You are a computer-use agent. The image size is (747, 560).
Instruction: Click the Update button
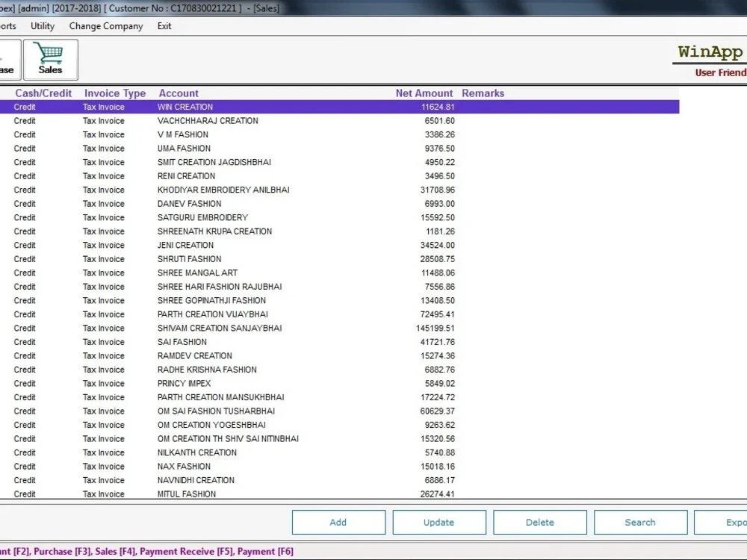[439, 523]
